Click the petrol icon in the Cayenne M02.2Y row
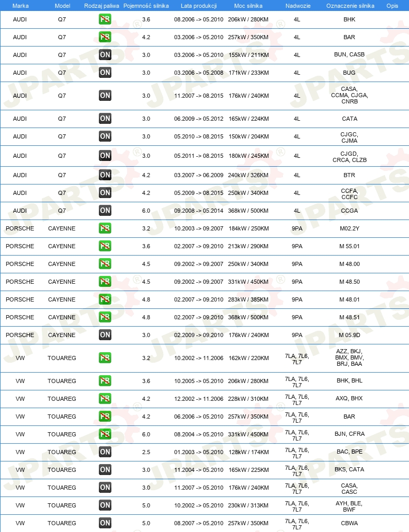The image size is (409, 532). [105, 228]
